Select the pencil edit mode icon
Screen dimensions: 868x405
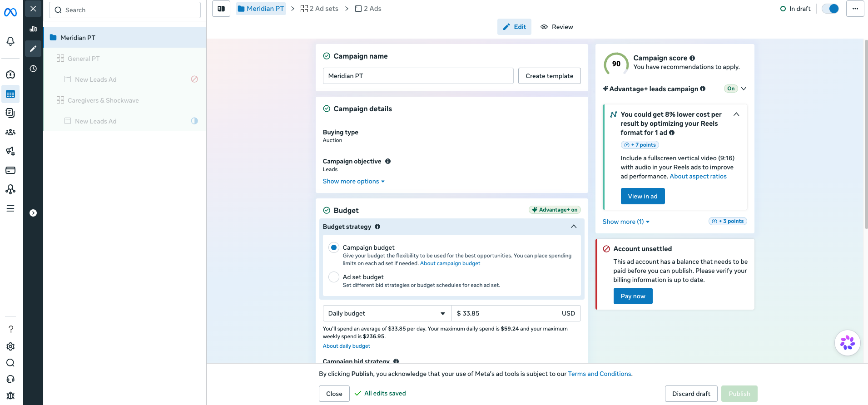point(33,49)
